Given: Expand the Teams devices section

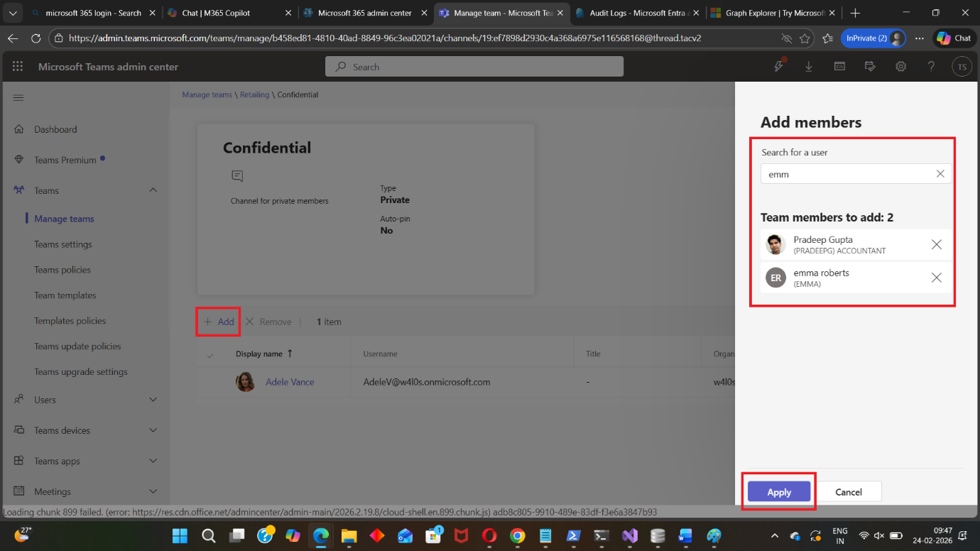Looking at the screenshot, I should pos(153,430).
